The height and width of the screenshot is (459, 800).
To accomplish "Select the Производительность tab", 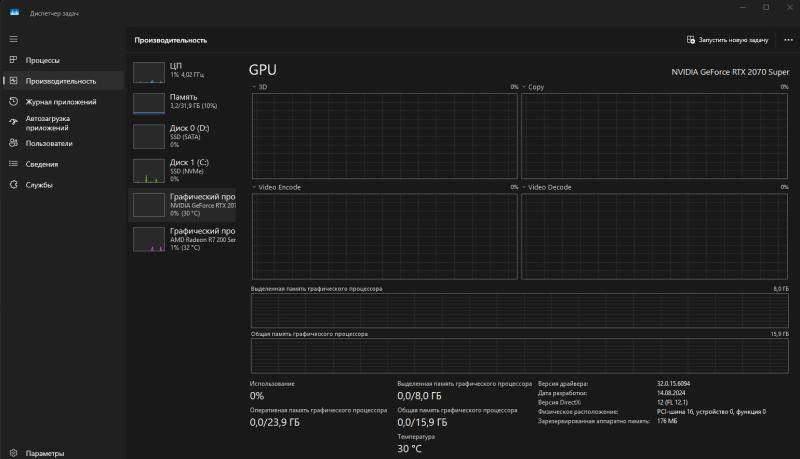I will (62, 81).
